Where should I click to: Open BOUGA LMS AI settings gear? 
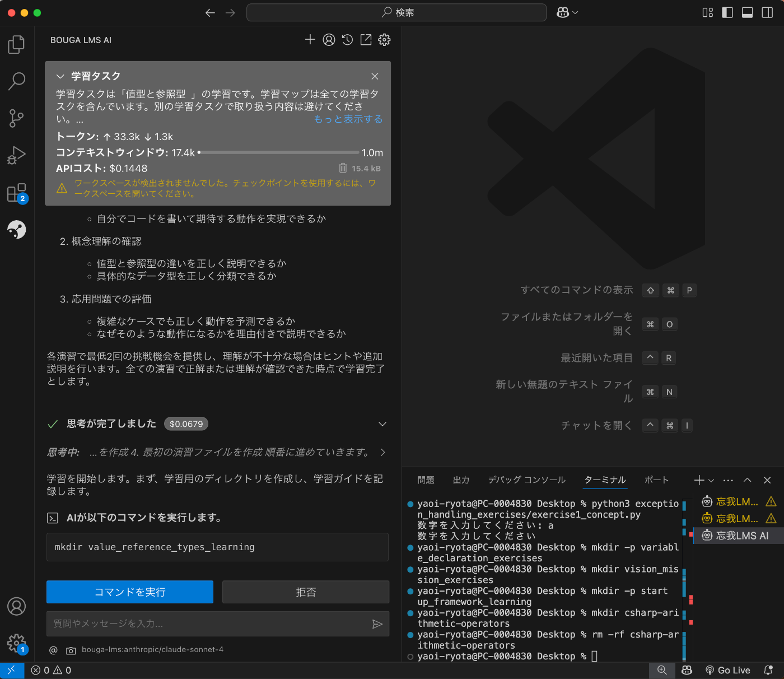click(384, 40)
